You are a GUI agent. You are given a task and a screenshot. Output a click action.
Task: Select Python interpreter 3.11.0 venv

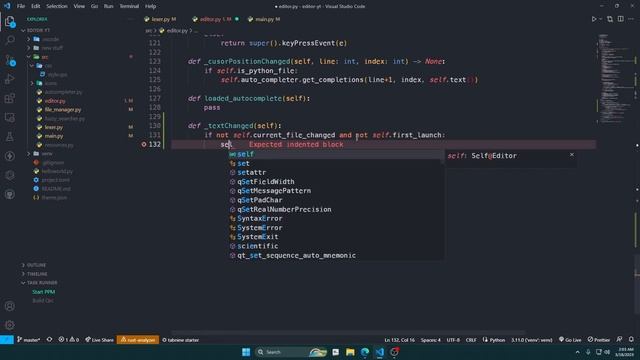click(531, 340)
